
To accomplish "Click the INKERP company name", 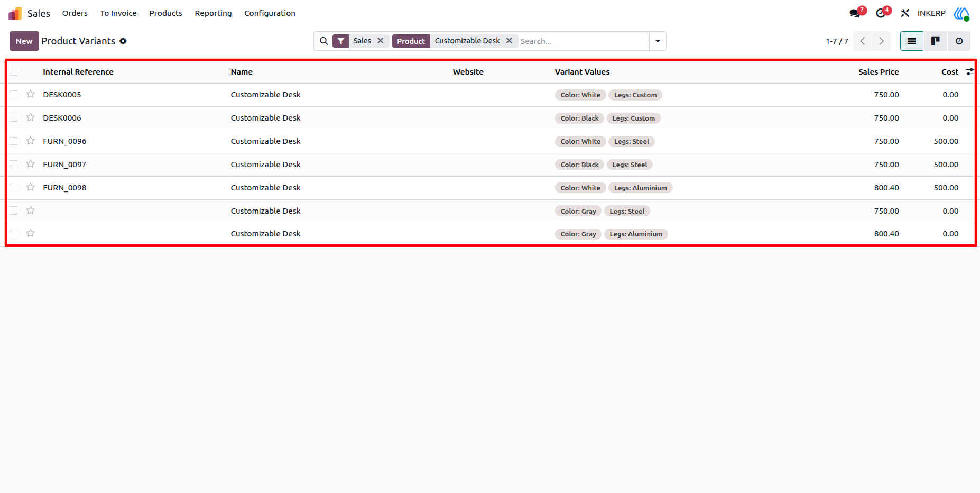I will (931, 13).
